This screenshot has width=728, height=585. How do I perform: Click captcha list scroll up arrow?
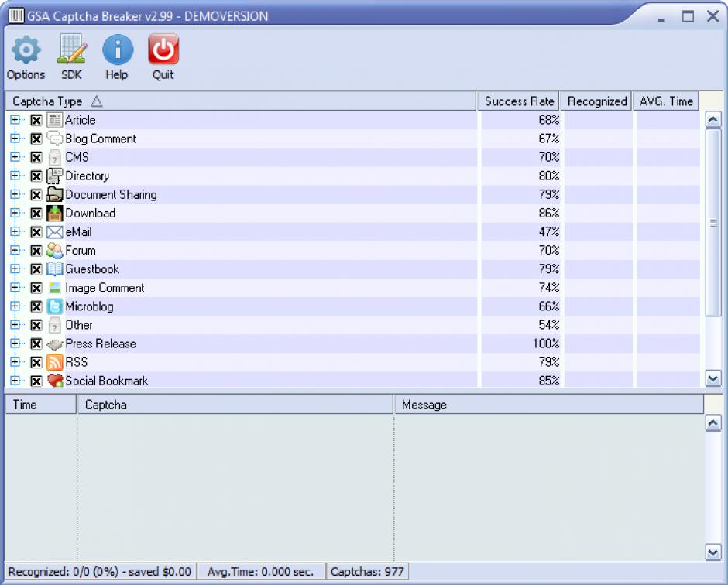tap(713, 120)
